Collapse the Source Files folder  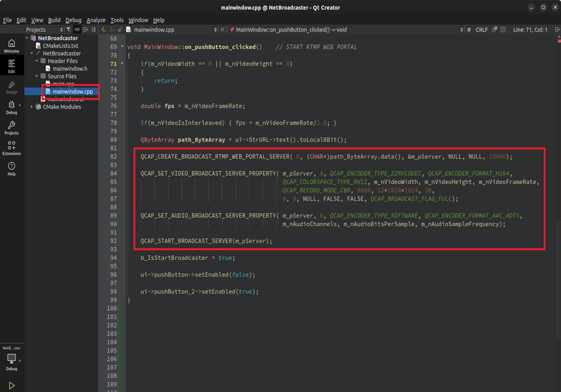37,76
